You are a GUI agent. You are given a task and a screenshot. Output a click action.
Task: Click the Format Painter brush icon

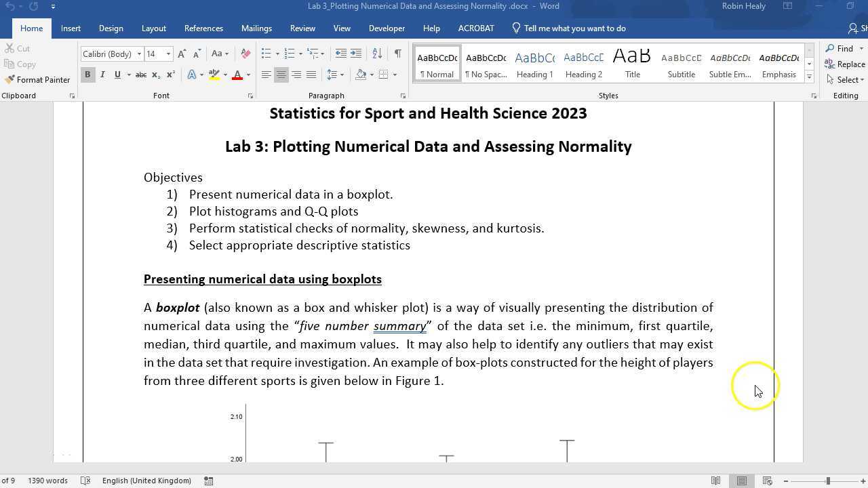tap(9, 80)
